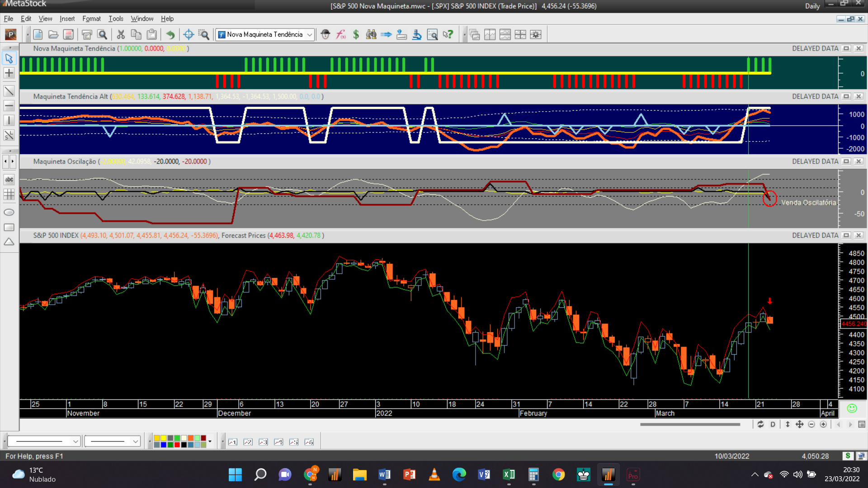Open the Nova Maquineta Tendência template dropdown
Screen dimensions: 868x488
[x=309, y=34]
